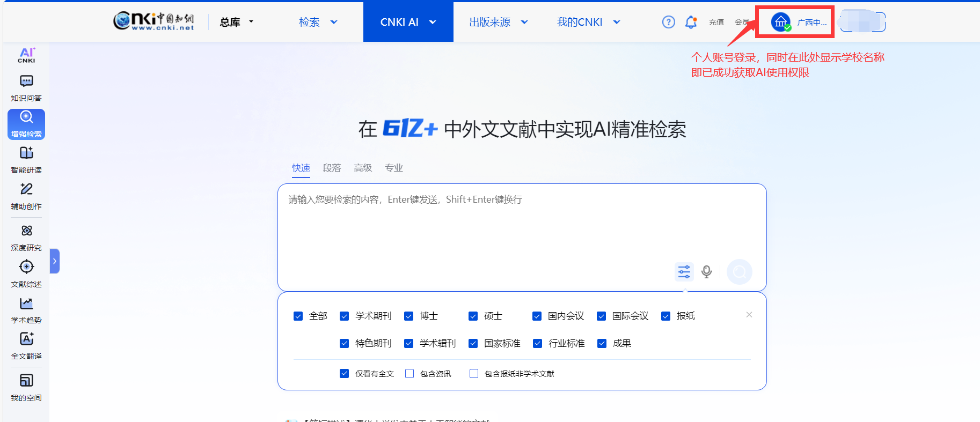Uncheck 国际会议 checkbox
The height and width of the screenshot is (422, 980).
click(602, 316)
